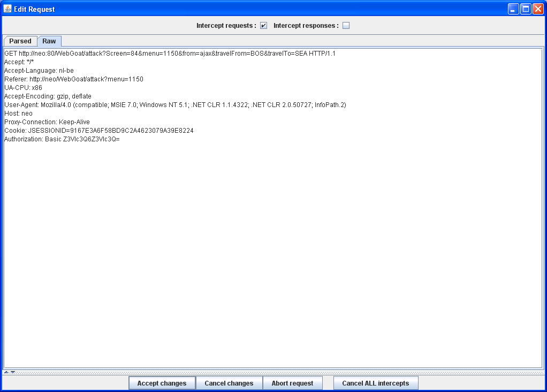Click the Cookie JSESSIONID header line

point(98,131)
